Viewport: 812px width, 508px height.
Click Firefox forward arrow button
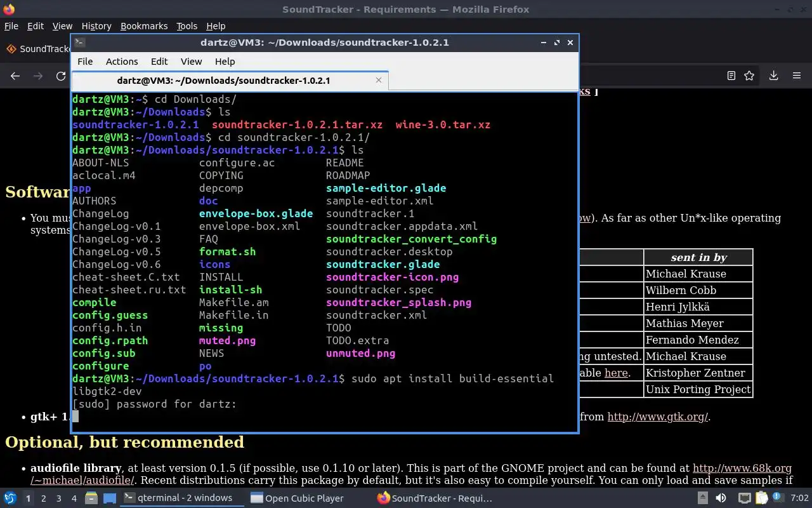[x=38, y=76]
